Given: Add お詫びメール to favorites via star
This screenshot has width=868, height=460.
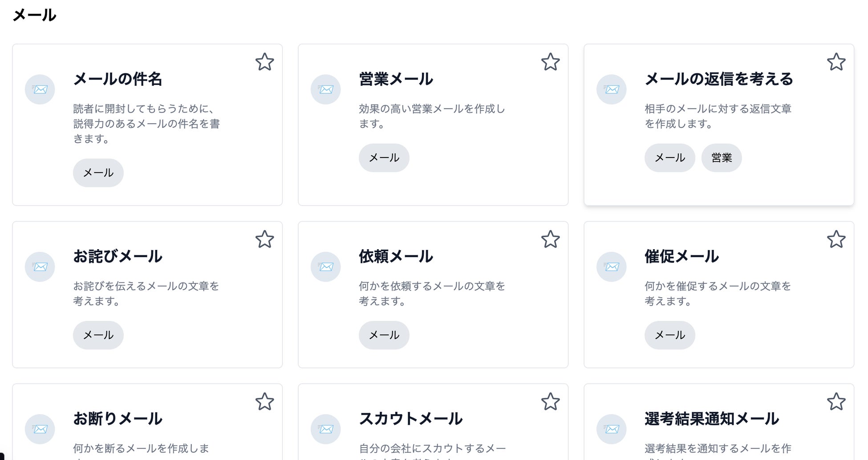Looking at the screenshot, I should (x=264, y=239).
